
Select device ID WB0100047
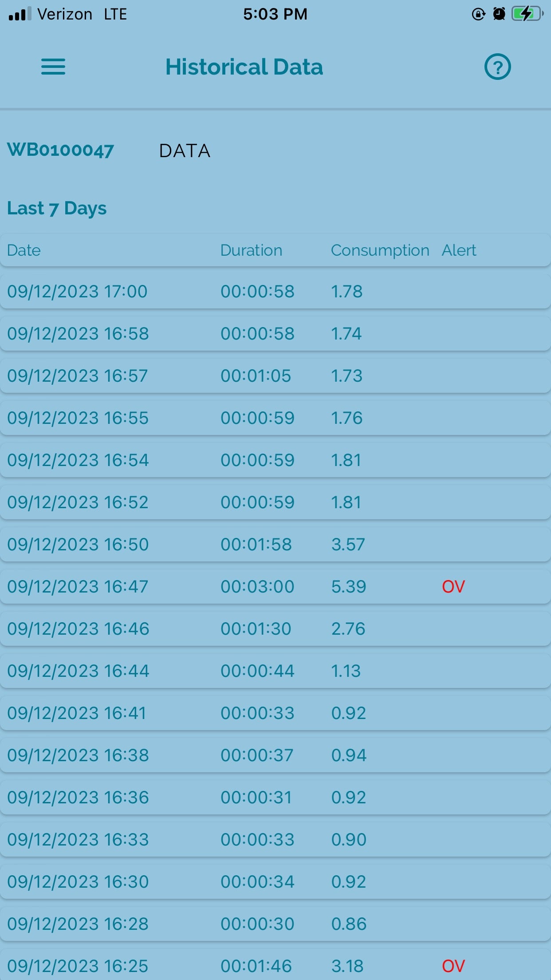pyautogui.click(x=61, y=150)
